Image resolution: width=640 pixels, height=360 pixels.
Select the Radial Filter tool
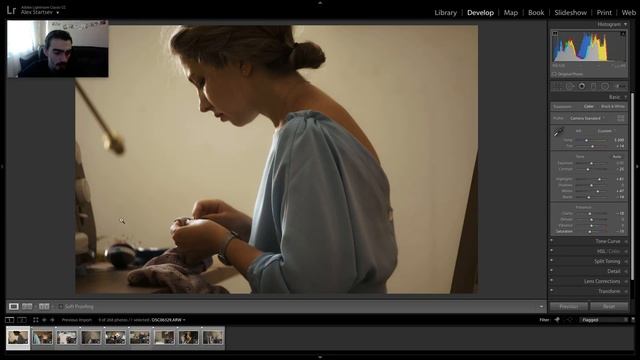605,86
